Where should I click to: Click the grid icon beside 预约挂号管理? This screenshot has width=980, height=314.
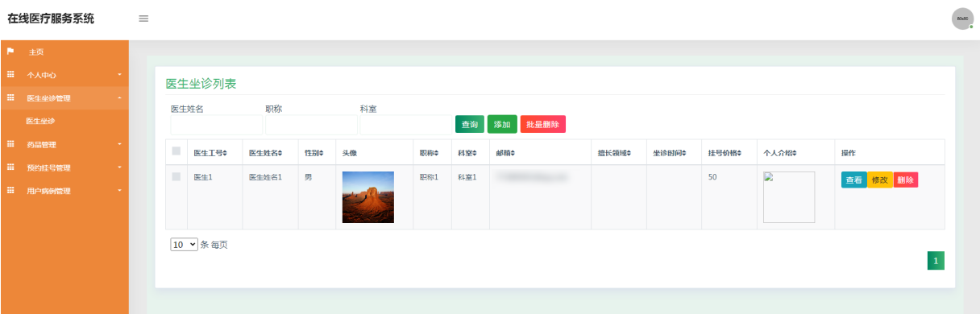[10, 167]
